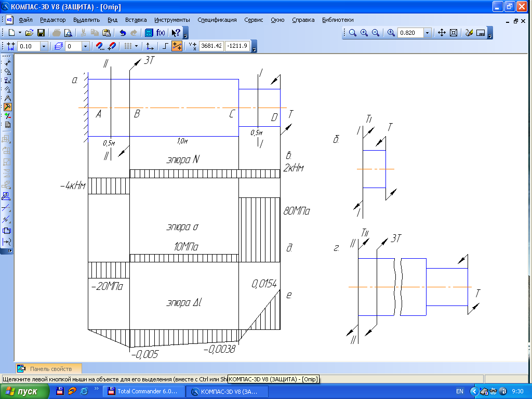532x399 pixels.
Task: Toggle the highlighted parametric mode button
Action: tap(177, 46)
